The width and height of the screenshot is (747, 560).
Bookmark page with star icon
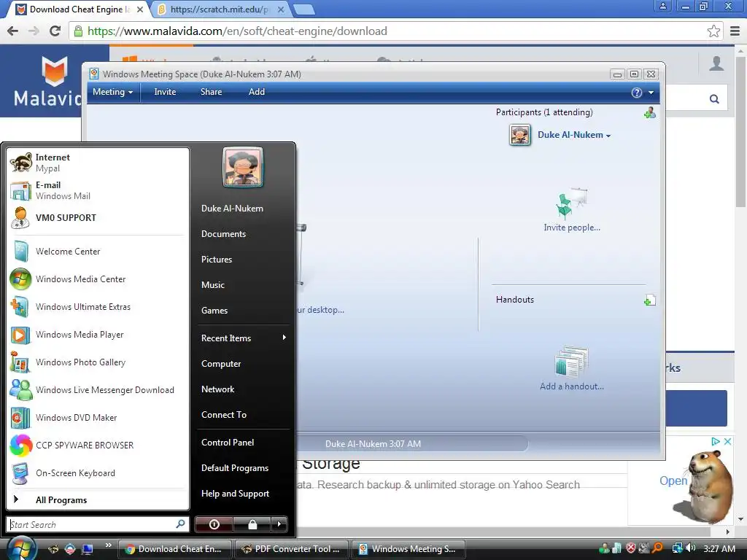pyautogui.click(x=713, y=31)
